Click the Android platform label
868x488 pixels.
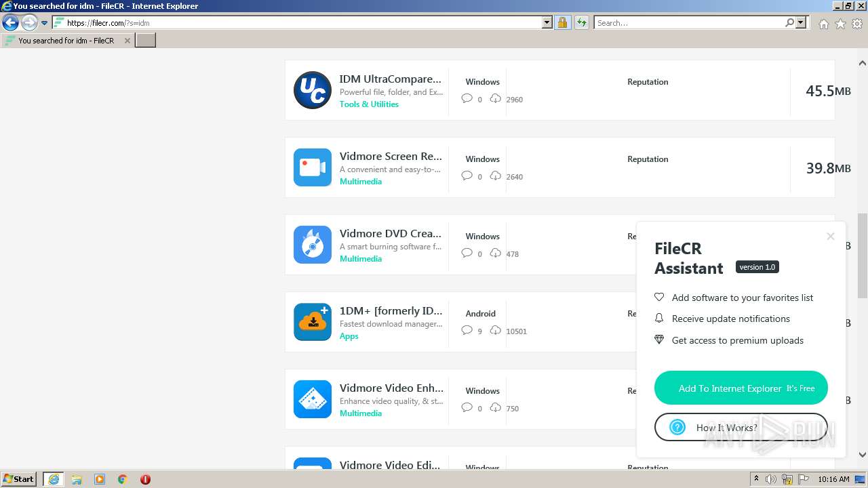(481, 313)
